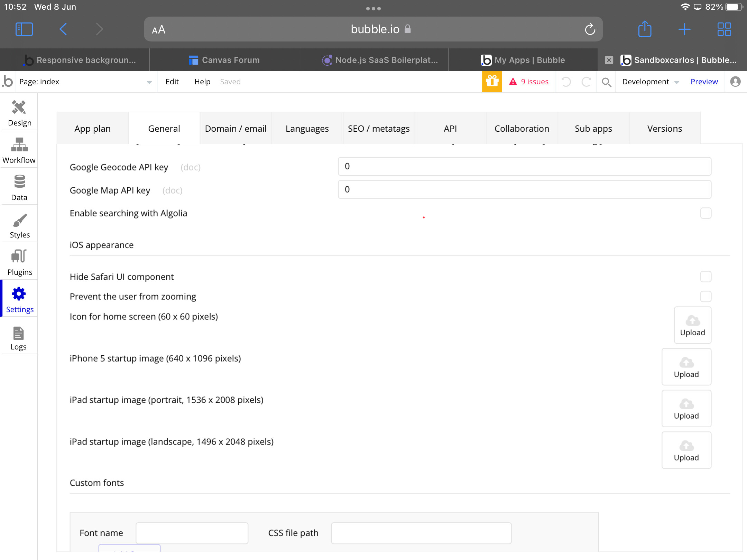This screenshot has height=560, width=747.
Task: Switch to Canvas Forum browser tab
Action: point(224,60)
